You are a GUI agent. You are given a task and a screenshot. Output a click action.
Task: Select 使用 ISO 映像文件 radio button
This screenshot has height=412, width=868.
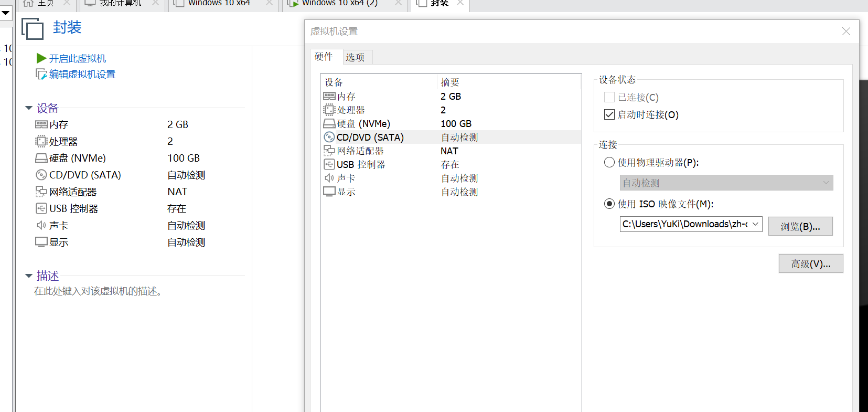point(609,204)
